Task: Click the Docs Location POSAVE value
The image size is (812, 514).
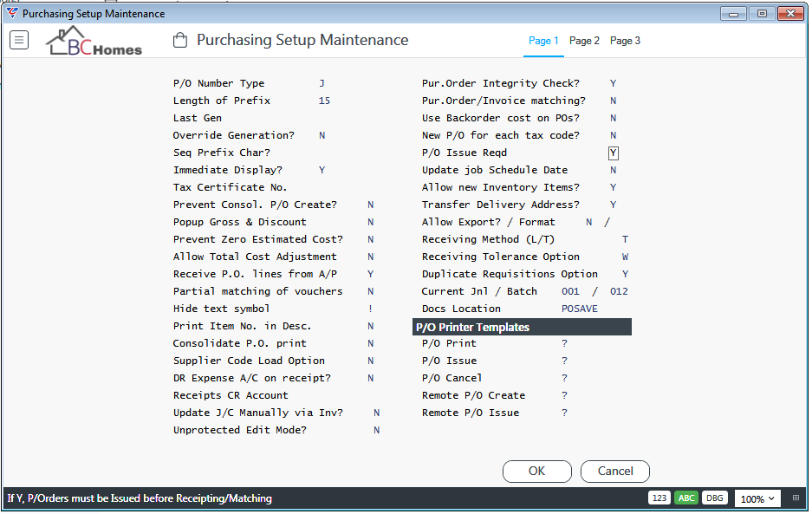Action: click(x=580, y=309)
